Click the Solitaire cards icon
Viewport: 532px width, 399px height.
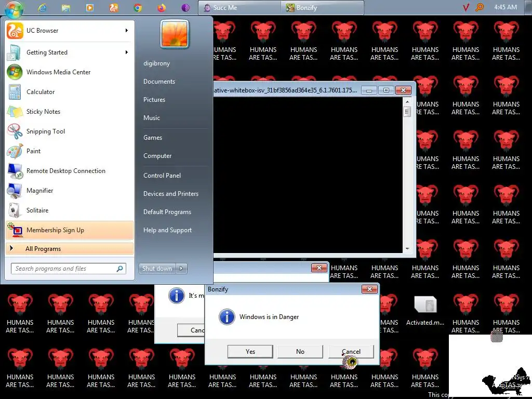[x=14, y=210]
